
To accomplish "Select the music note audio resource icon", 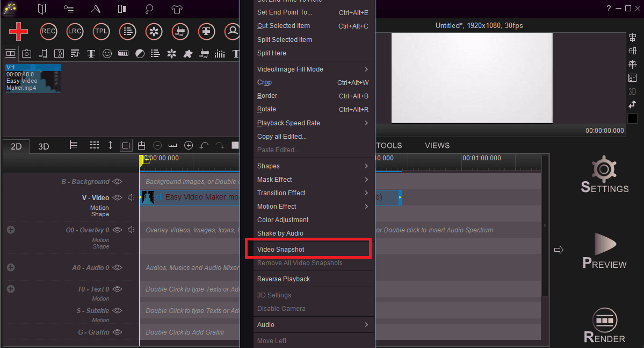I will (43, 53).
